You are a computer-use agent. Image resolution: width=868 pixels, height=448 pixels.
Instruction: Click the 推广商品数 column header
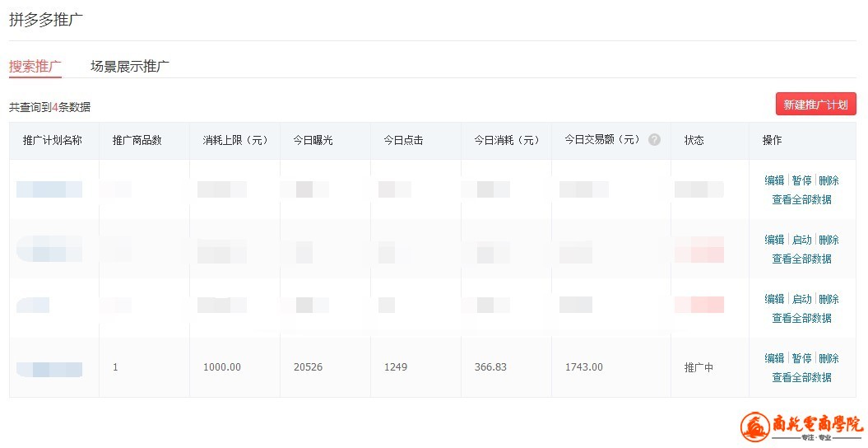click(x=137, y=140)
